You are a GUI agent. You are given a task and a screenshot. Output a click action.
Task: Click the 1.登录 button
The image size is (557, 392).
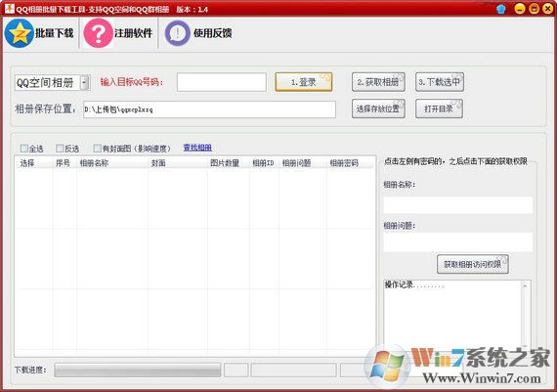pyautogui.click(x=304, y=82)
